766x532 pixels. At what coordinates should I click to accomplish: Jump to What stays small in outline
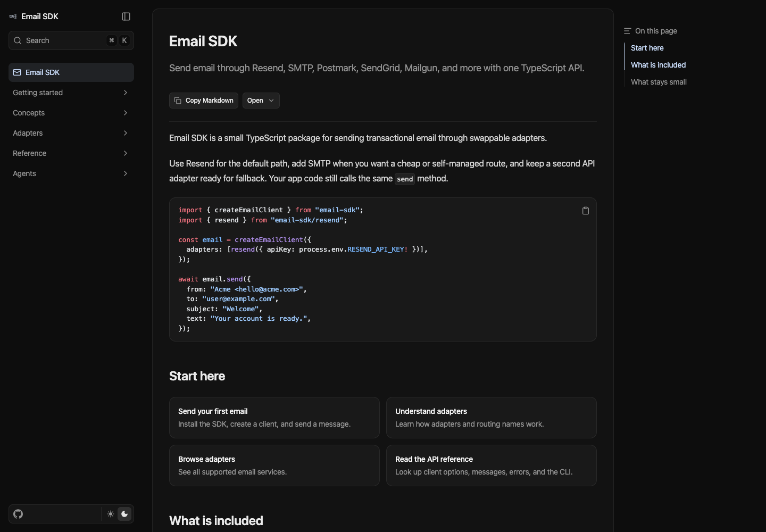coord(659,82)
